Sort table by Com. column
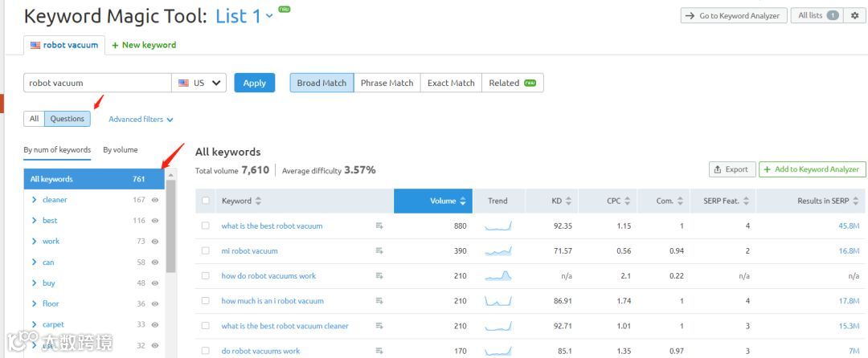868x358 pixels. [x=669, y=201]
